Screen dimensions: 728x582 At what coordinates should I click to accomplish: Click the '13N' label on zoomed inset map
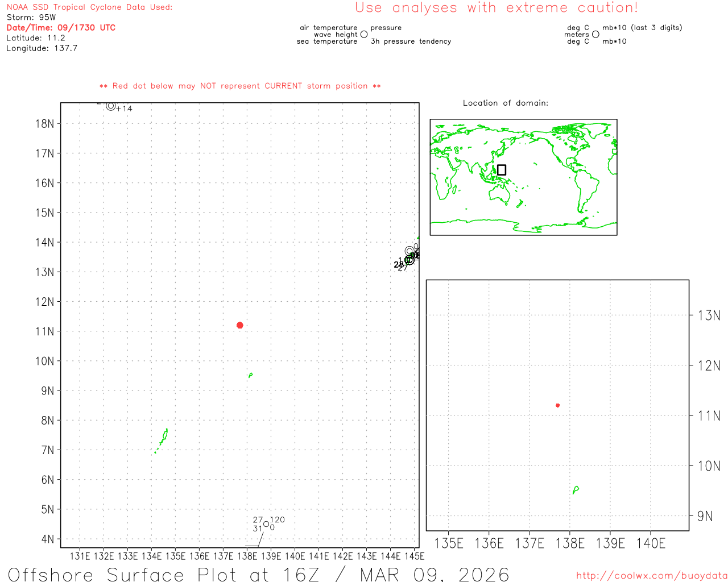click(709, 315)
